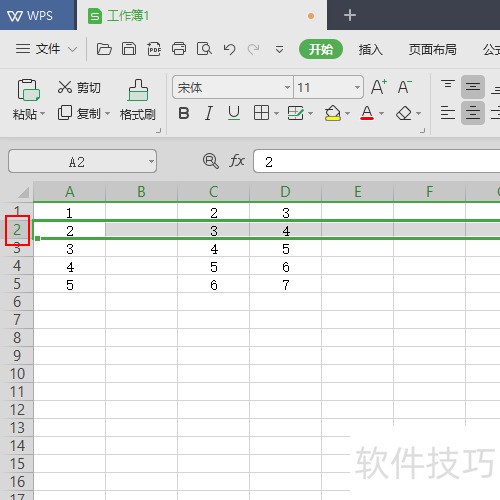The width and height of the screenshot is (500, 500).
Task: Open a file using the folder icon
Action: point(104,49)
